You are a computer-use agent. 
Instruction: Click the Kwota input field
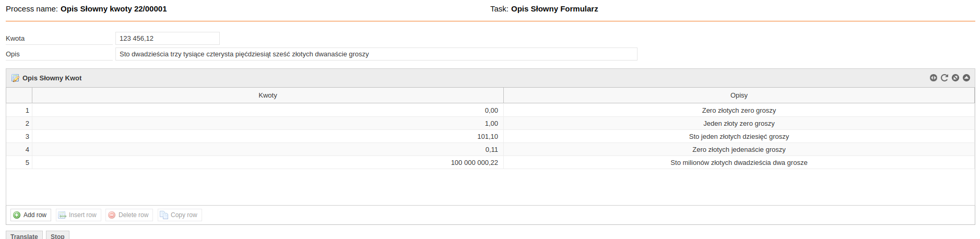coord(167,39)
